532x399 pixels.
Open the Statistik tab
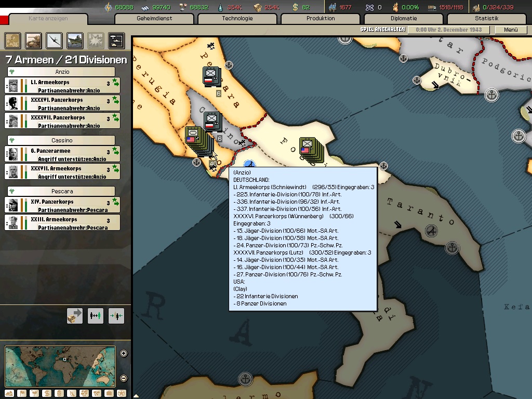click(486, 18)
